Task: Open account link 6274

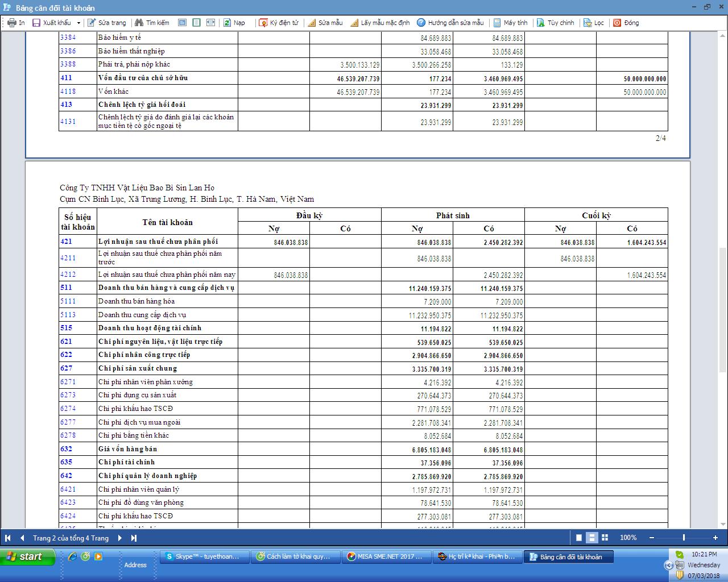Action: point(68,409)
